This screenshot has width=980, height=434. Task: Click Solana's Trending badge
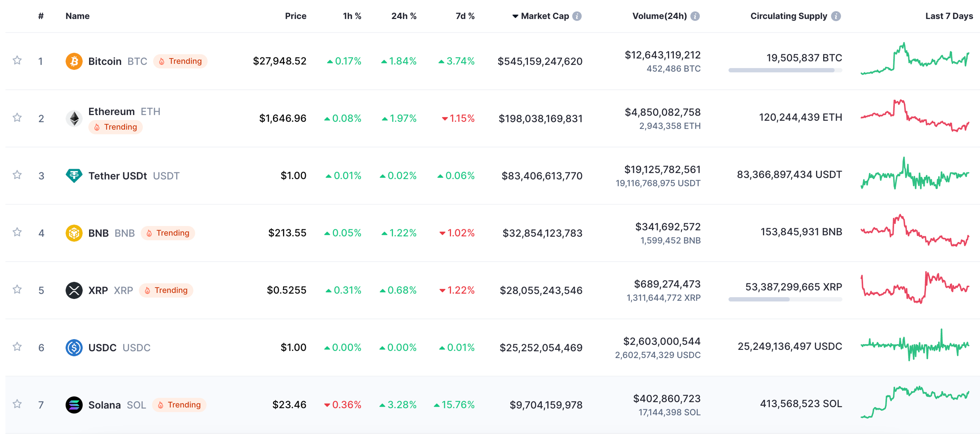tap(179, 405)
